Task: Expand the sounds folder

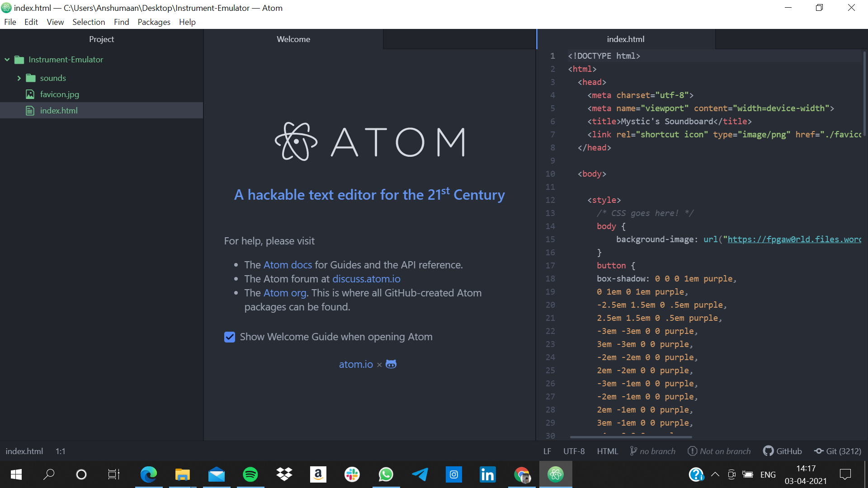Action: 19,78
